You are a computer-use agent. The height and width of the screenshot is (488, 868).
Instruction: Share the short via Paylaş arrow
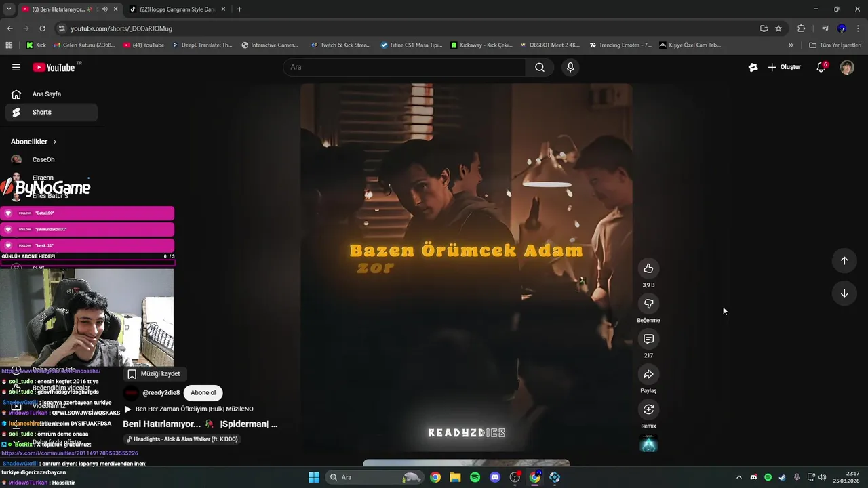click(x=648, y=374)
